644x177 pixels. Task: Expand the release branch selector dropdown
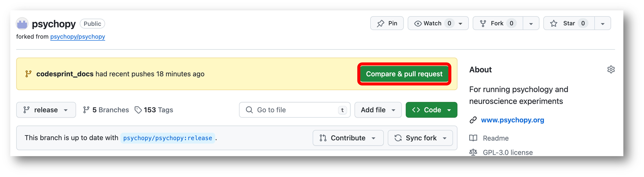pyautogui.click(x=46, y=110)
